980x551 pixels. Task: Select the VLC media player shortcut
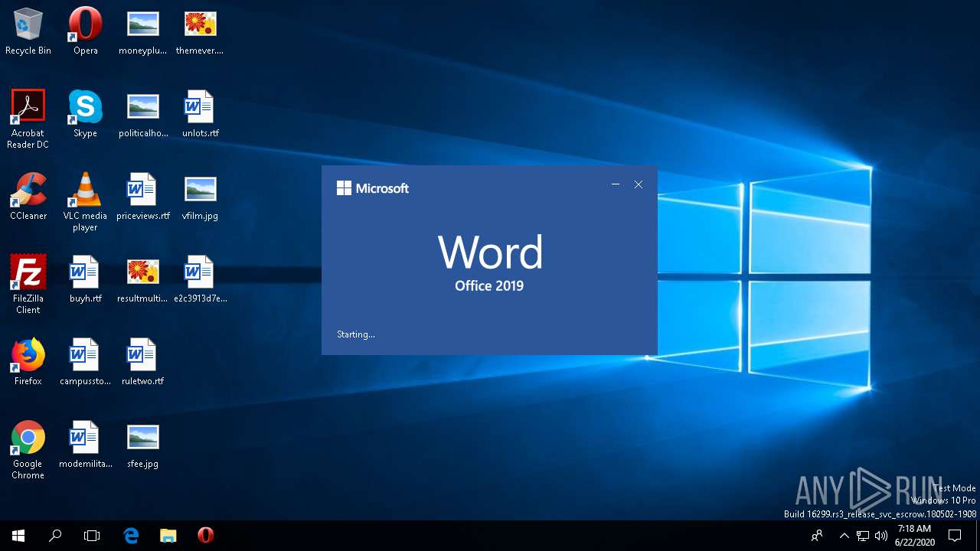click(x=86, y=201)
